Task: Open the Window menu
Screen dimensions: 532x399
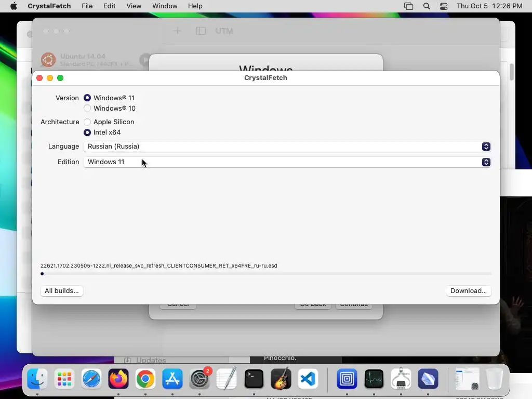Action: point(165,6)
